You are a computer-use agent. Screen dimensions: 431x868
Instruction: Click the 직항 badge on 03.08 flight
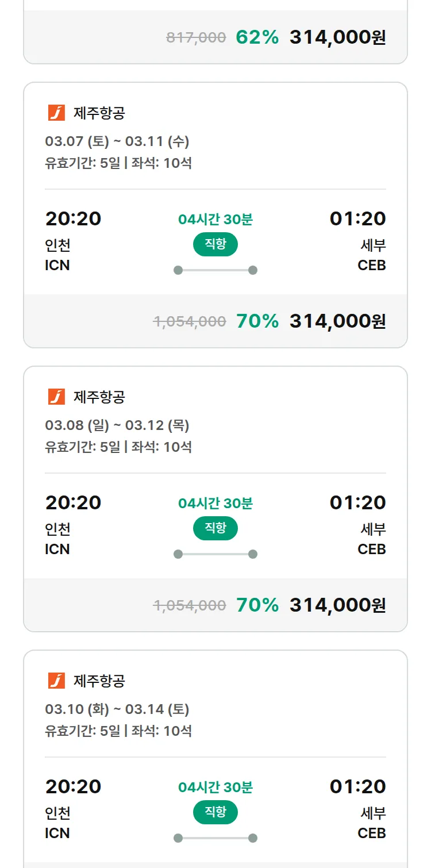pos(215,528)
